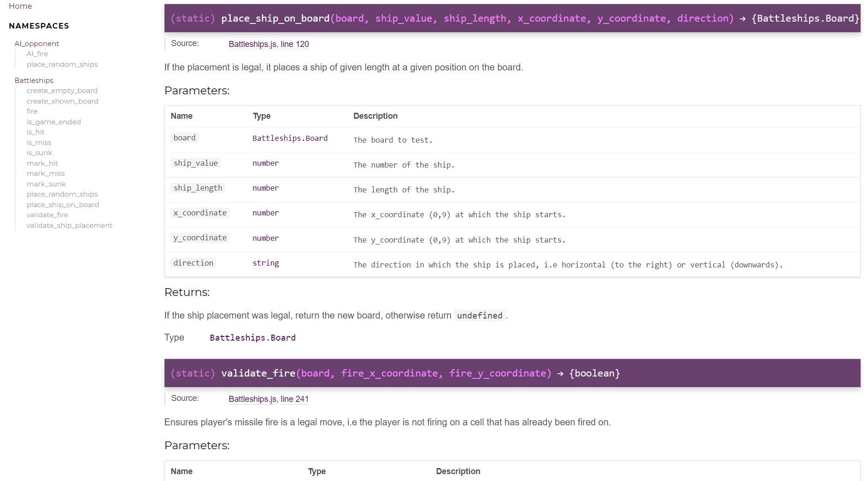Click the first Parameters heading
868x481 pixels.
click(197, 91)
